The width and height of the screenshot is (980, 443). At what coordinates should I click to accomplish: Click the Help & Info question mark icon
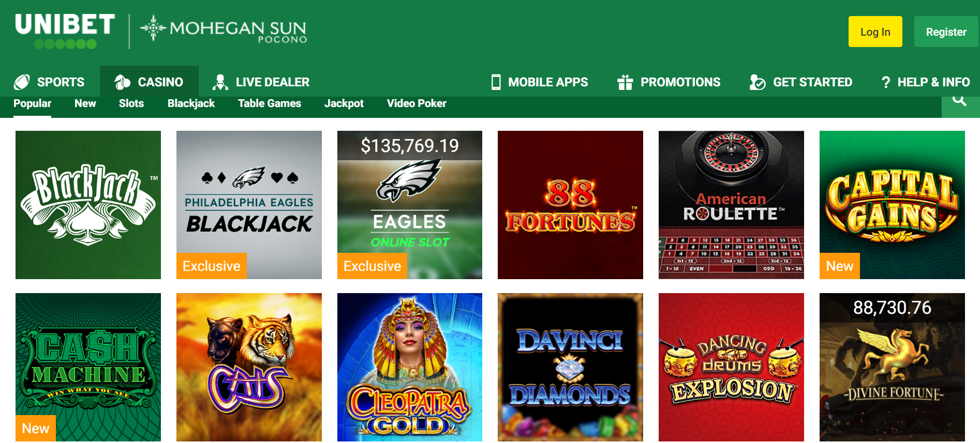point(886,82)
